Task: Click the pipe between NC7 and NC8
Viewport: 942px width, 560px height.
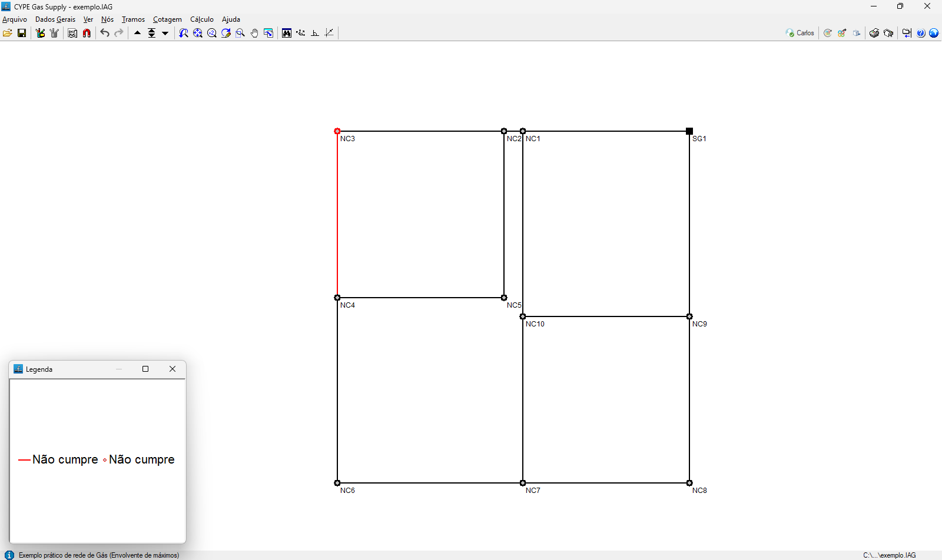Action: point(606,483)
